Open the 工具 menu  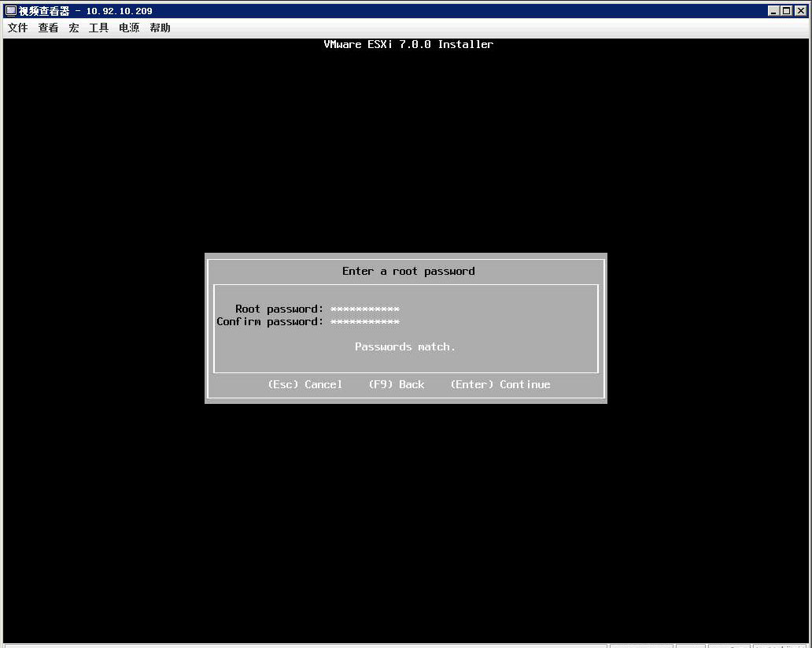(x=98, y=28)
